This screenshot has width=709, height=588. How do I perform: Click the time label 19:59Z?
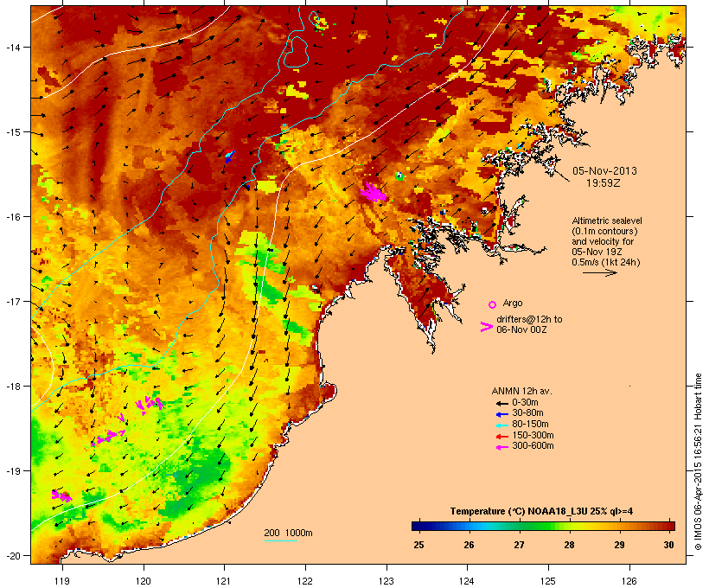(x=604, y=183)
